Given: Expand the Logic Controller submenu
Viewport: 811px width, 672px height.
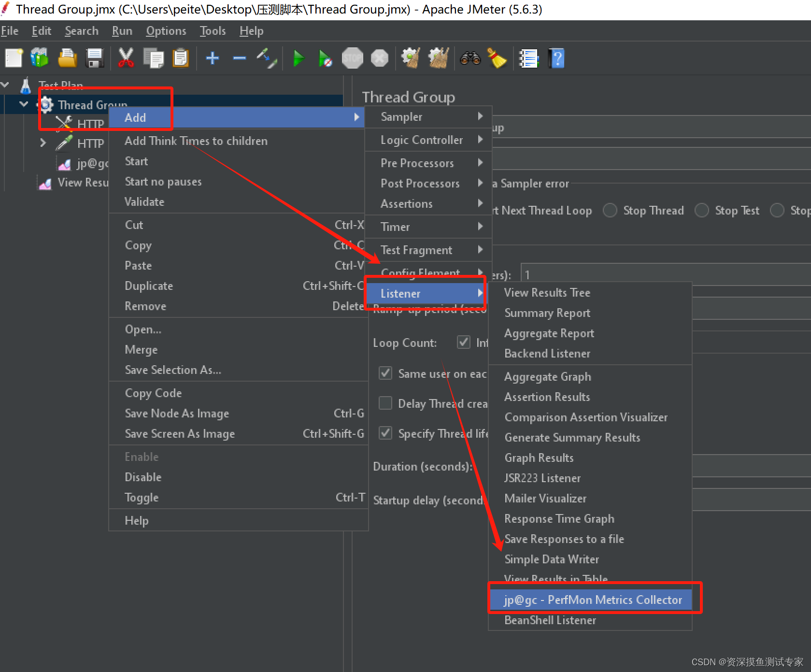Looking at the screenshot, I should [x=428, y=140].
